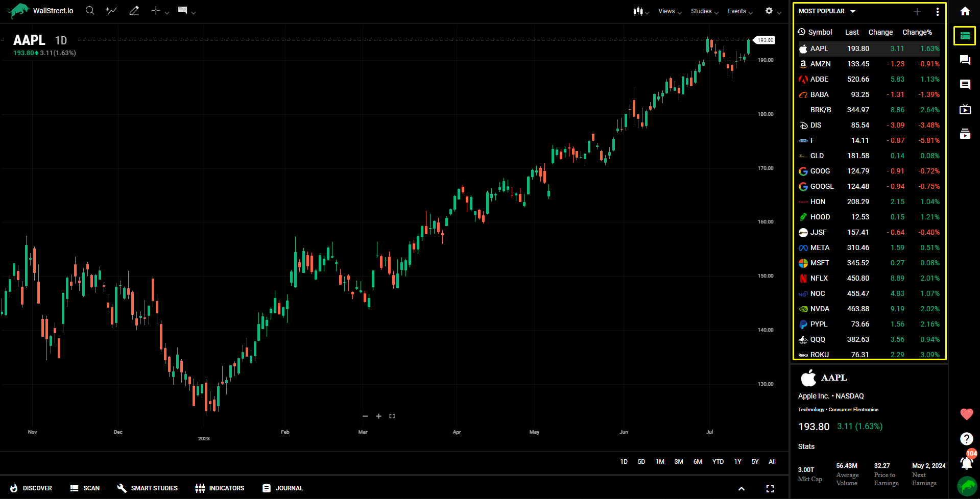
Task: Set chart range to 1M
Action: [x=660, y=462]
